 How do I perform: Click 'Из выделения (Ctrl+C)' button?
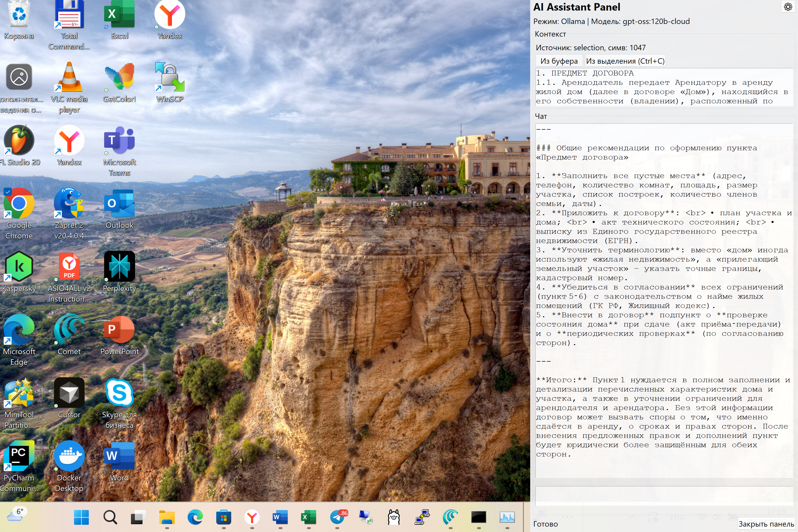click(625, 61)
